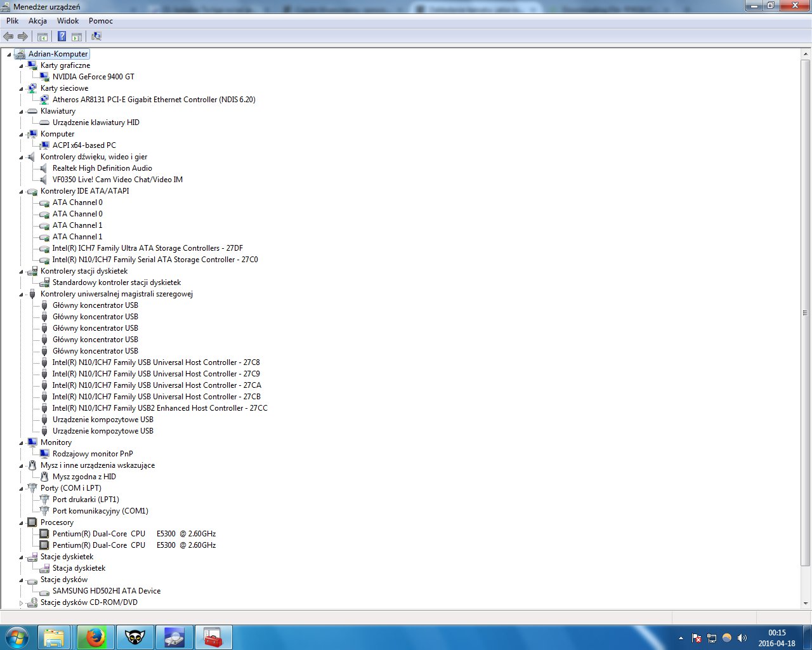Open the Pomoc menu

click(x=101, y=21)
